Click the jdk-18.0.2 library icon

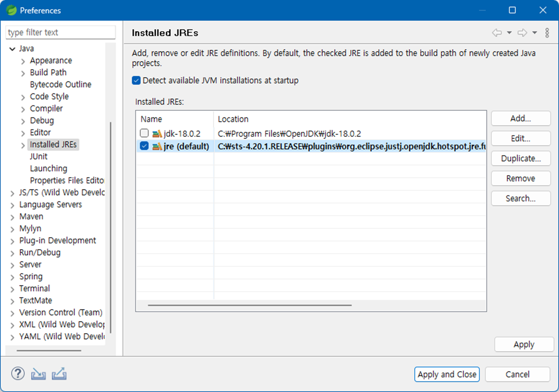(157, 134)
